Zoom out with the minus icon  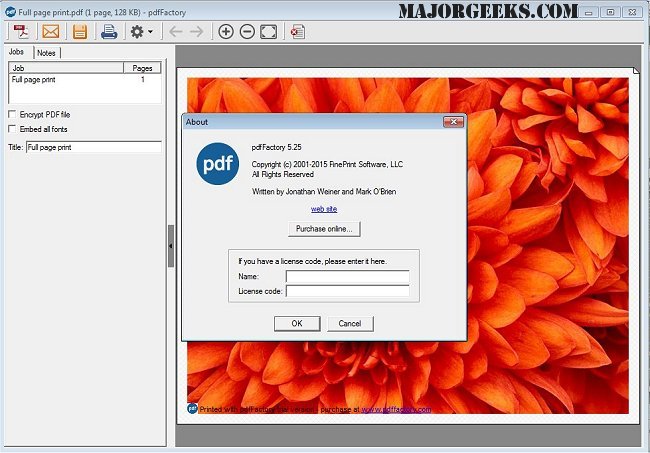pyautogui.click(x=247, y=31)
